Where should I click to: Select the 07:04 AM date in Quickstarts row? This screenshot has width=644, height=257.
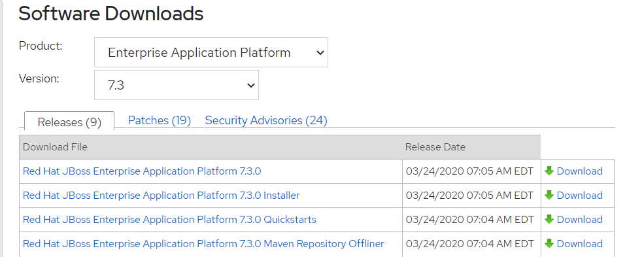[x=470, y=220]
